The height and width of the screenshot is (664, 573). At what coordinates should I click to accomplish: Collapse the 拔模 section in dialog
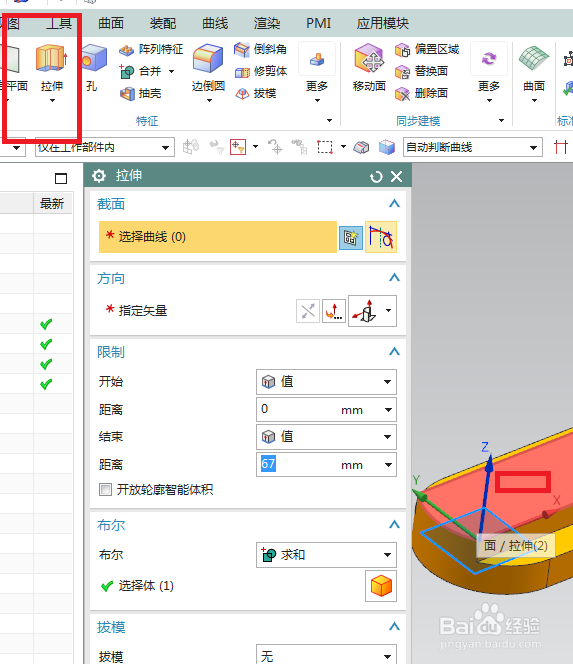(394, 626)
